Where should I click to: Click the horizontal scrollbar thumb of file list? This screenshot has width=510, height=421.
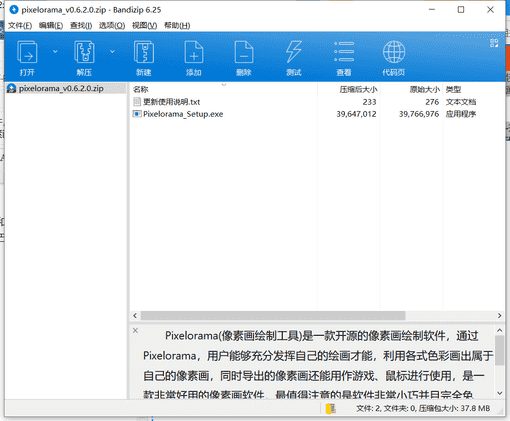click(273, 315)
